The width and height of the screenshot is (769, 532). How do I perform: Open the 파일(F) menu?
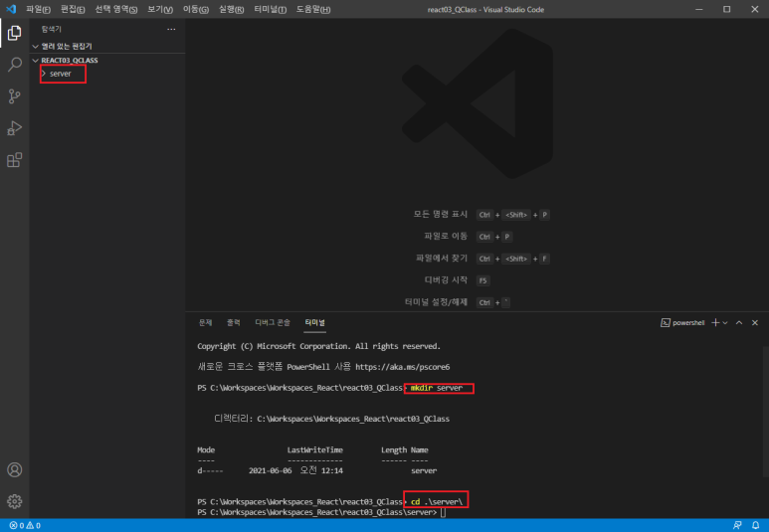coord(38,9)
